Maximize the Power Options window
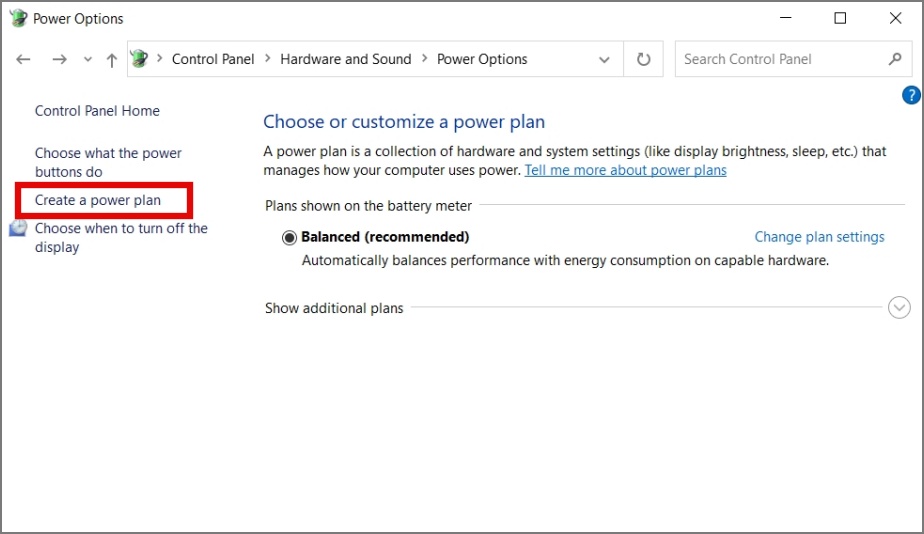The image size is (924, 534). [840, 18]
